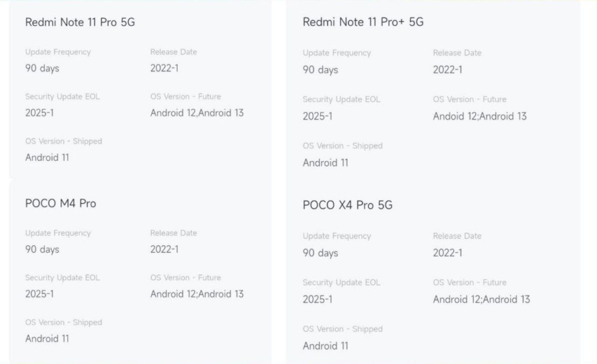Click OS Version - Future label in Redmi Note 11 Pro+ 5G
Viewport: 597px width, 364px height.
click(469, 99)
